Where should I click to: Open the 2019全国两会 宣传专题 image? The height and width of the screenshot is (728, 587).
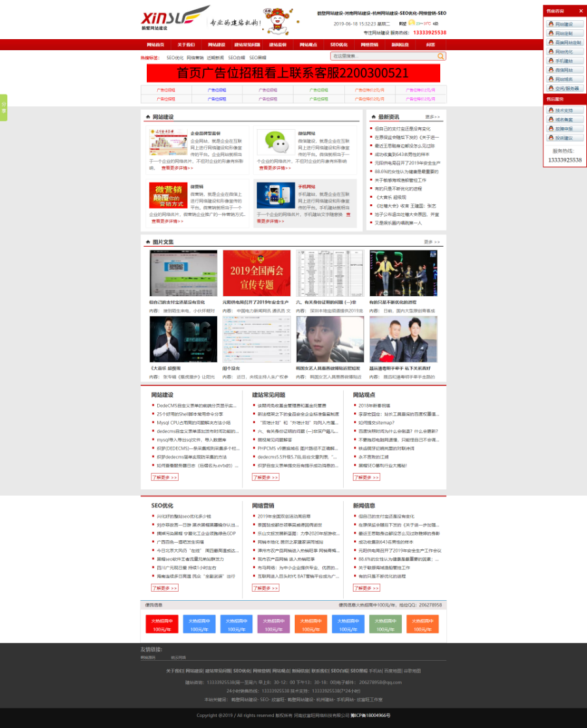(x=256, y=273)
